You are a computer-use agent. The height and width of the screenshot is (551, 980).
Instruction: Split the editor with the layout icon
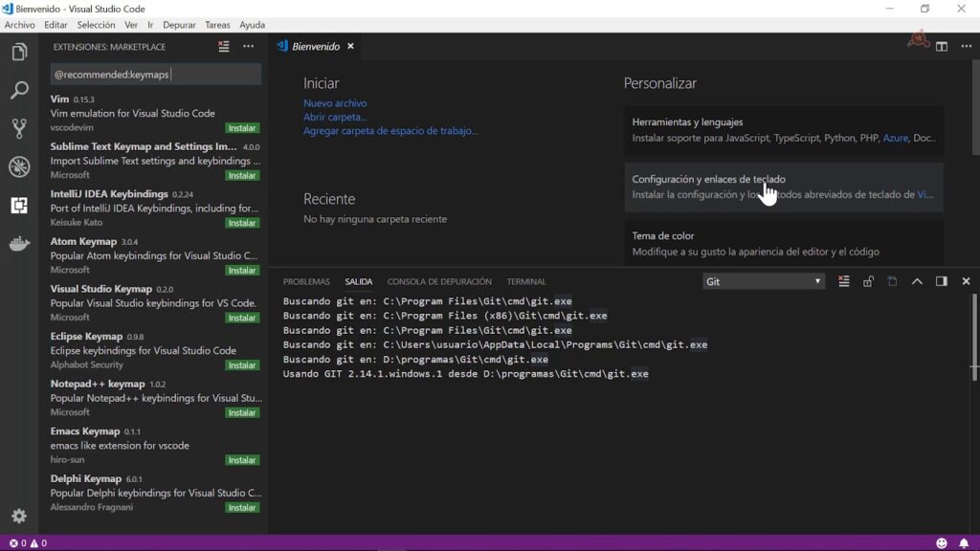click(942, 46)
